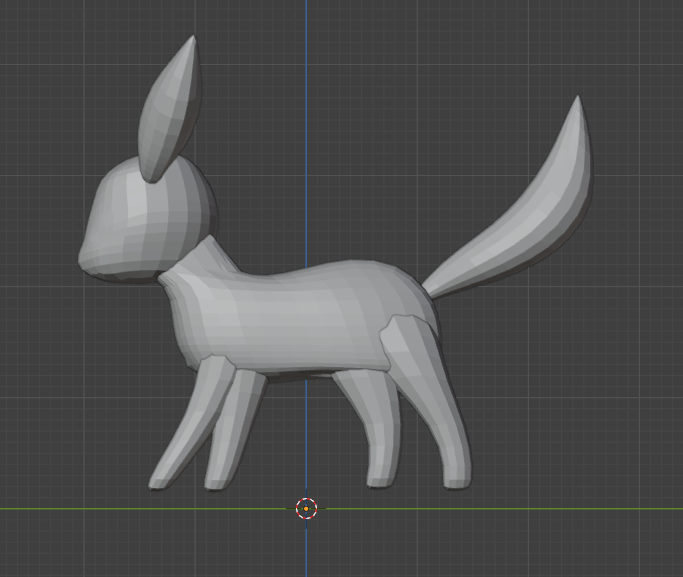Select the leftmost front leg
The image size is (683, 577).
click(185, 430)
